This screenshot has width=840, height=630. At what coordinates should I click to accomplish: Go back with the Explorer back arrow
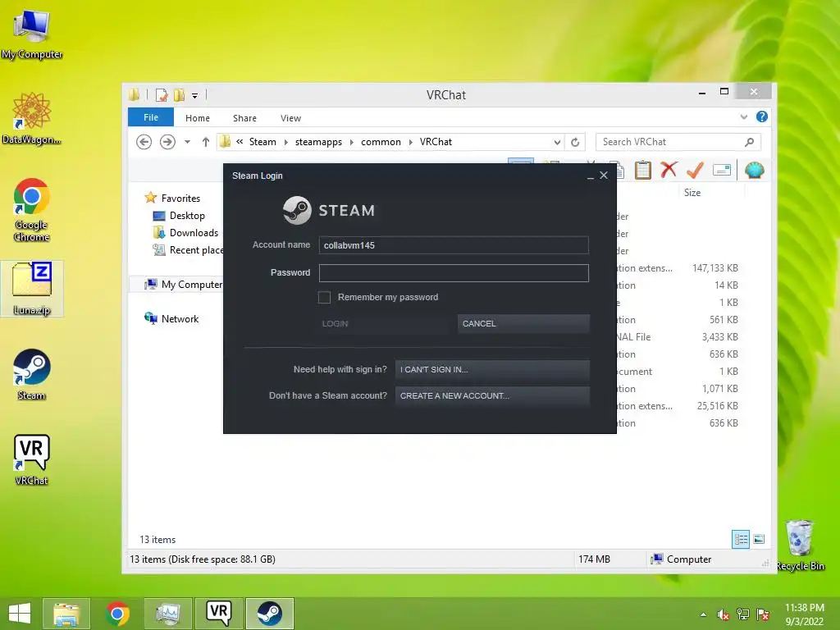144,142
